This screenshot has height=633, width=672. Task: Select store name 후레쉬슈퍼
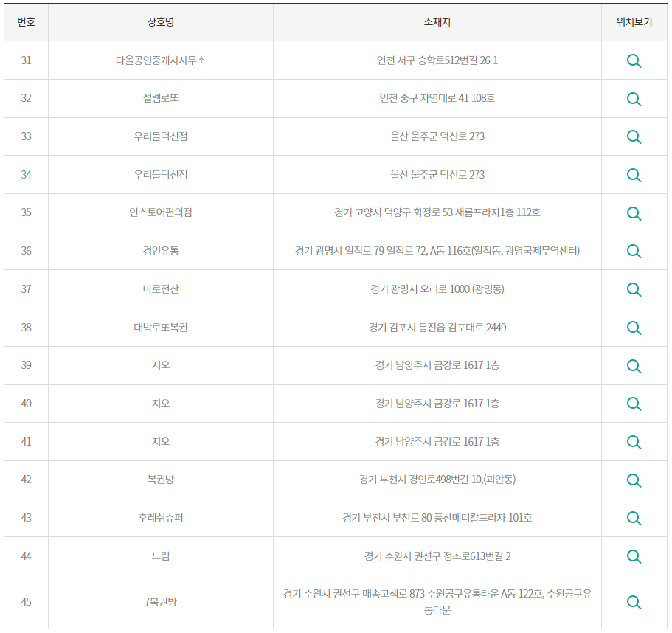coord(161,518)
